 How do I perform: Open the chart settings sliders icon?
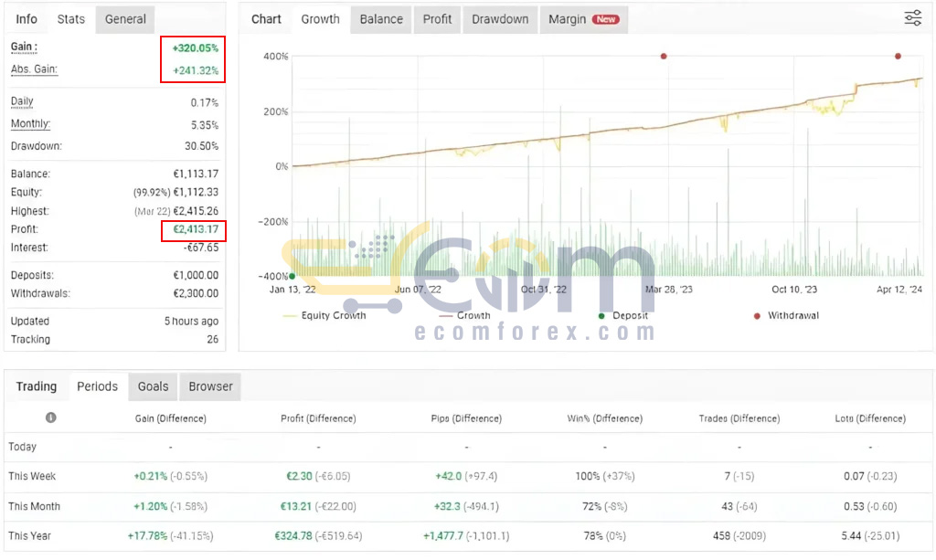tap(912, 18)
